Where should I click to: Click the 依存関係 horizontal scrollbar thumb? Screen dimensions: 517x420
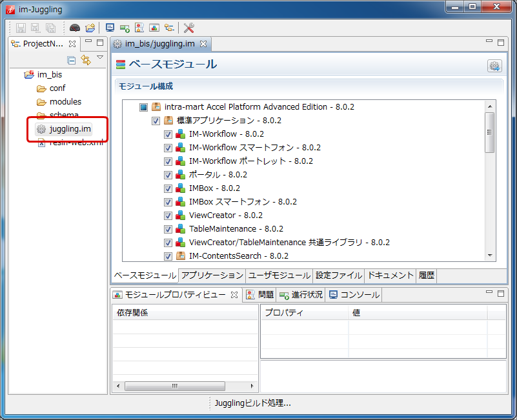click(x=175, y=386)
